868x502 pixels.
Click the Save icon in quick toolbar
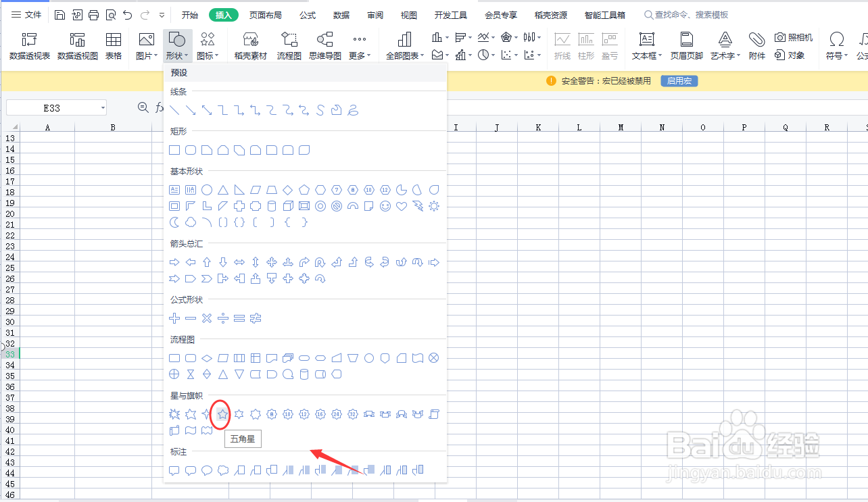(60, 15)
